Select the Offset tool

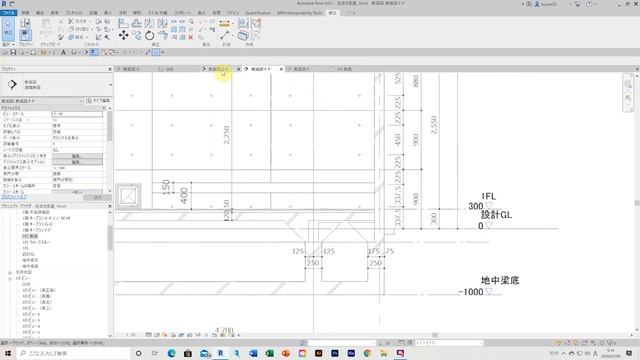pos(136,23)
